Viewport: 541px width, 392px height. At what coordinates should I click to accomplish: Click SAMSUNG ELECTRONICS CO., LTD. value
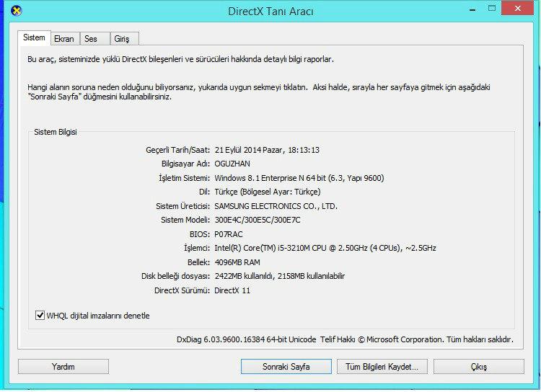pyautogui.click(x=276, y=206)
